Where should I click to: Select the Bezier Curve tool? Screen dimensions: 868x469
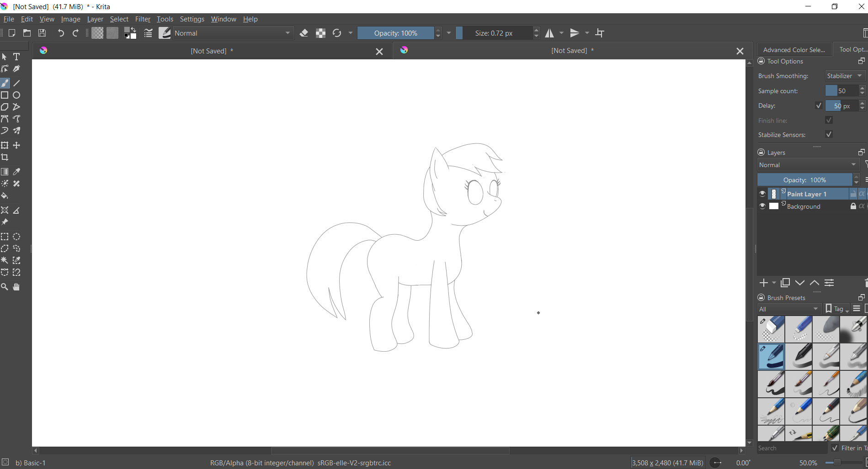point(5,119)
